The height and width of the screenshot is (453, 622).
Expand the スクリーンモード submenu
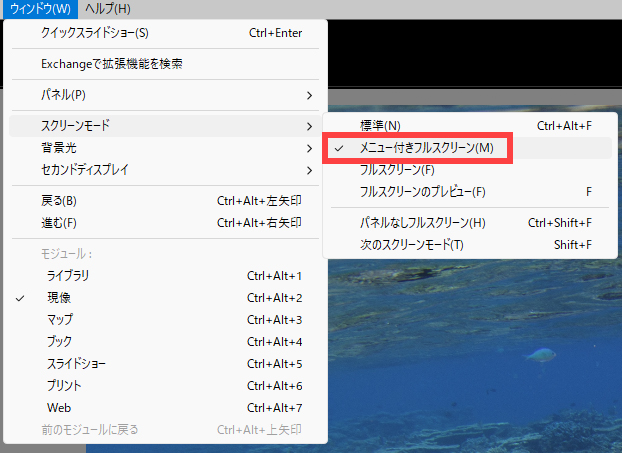[75, 126]
